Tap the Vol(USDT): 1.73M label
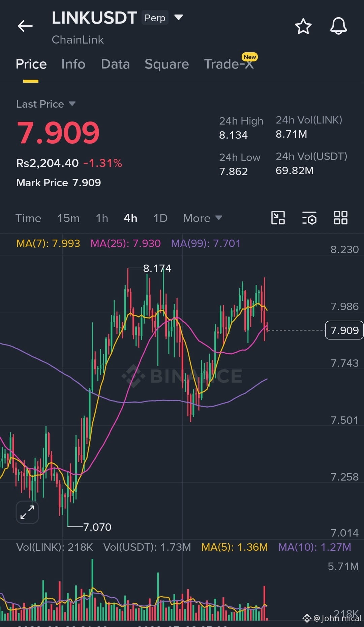Viewport: 364px width, 627px height. click(x=147, y=547)
